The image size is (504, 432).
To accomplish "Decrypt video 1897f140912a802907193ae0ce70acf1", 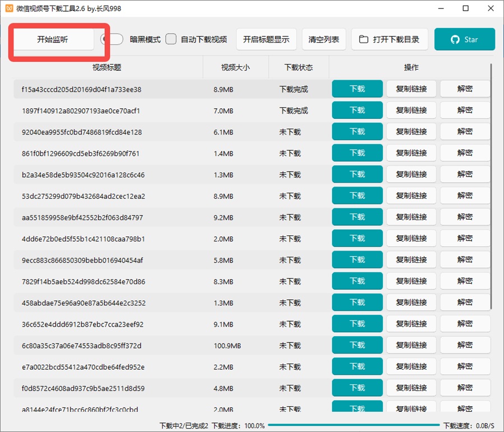I will tap(465, 110).
